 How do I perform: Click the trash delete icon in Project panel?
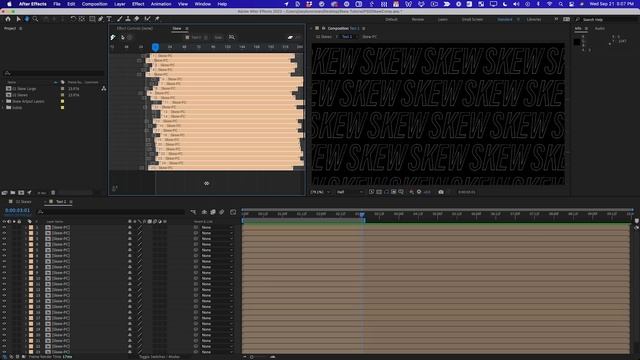(x=53, y=193)
